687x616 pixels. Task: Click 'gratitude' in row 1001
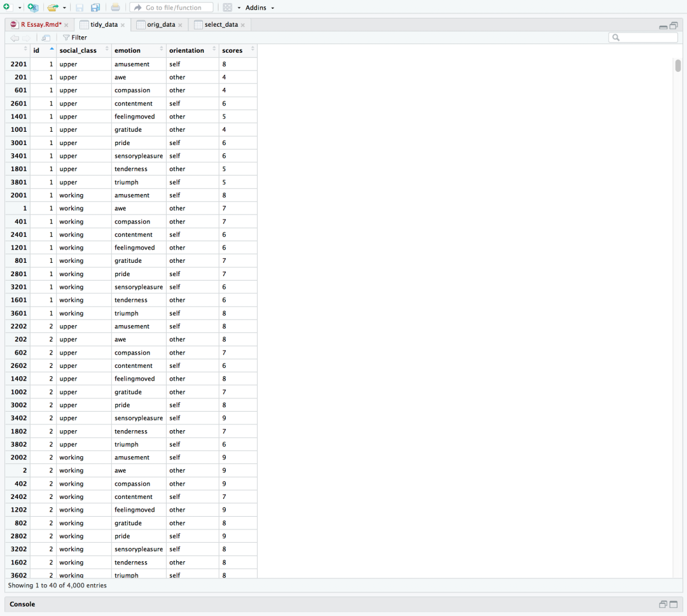click(x=128, y=130)
